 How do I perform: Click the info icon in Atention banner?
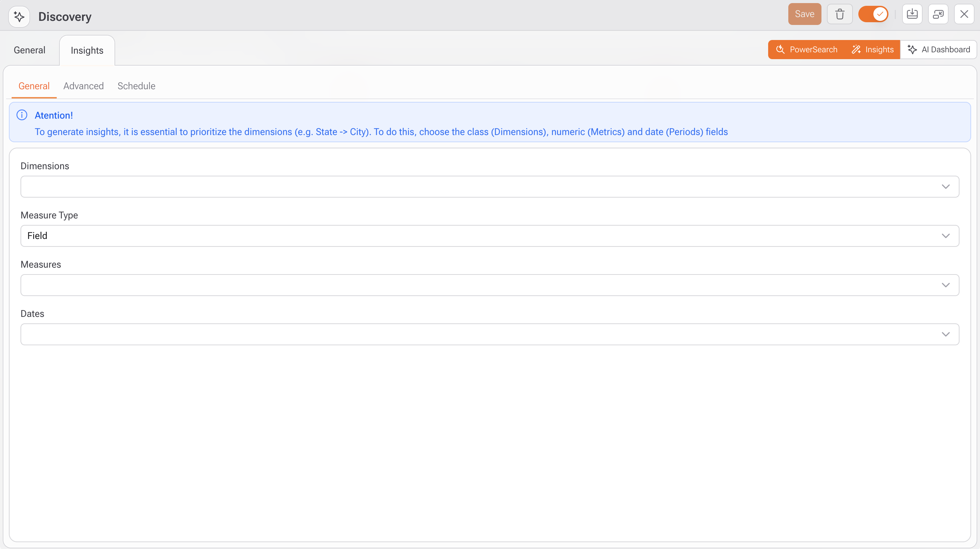[22, 115]
